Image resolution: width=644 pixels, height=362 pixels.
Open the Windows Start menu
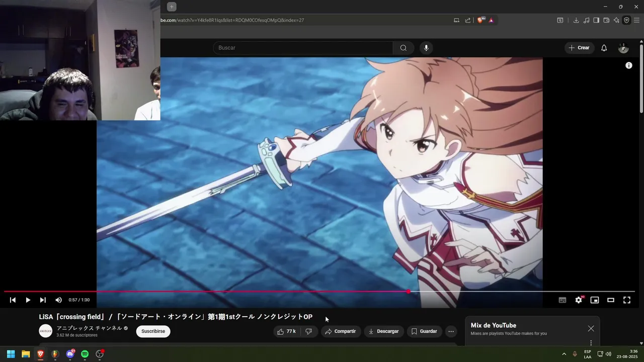pos(11,354)
